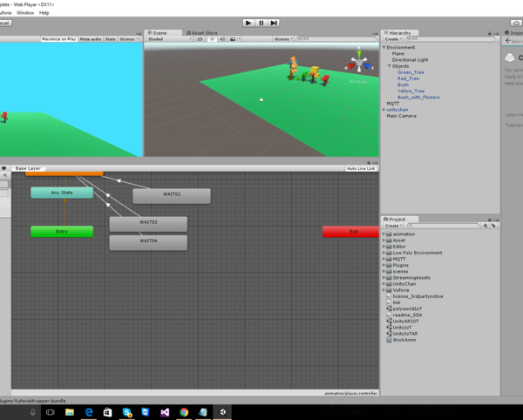
Task: Open Microsoft Edge from taskbar
Action: 89,412
